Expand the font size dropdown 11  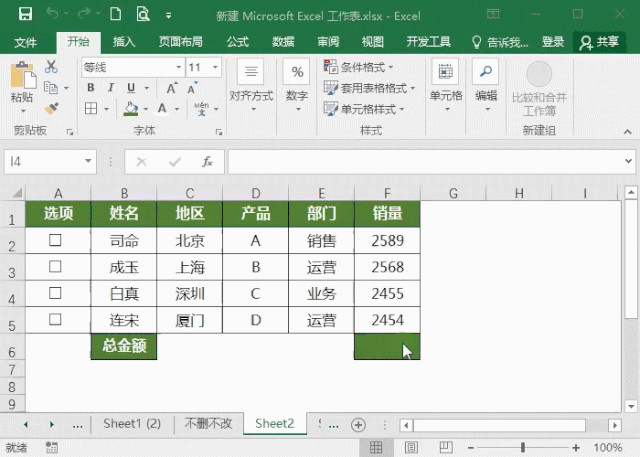click(215, 67)
